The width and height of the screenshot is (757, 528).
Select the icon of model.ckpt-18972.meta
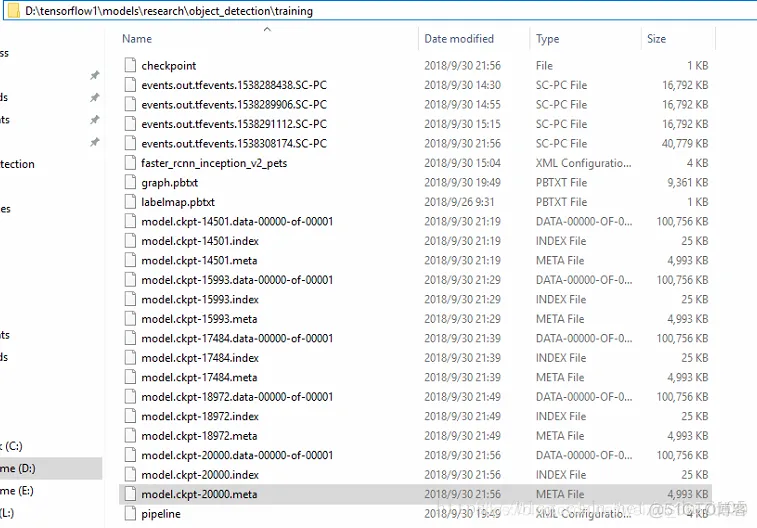pyautogui.click(x=130, y=435)
